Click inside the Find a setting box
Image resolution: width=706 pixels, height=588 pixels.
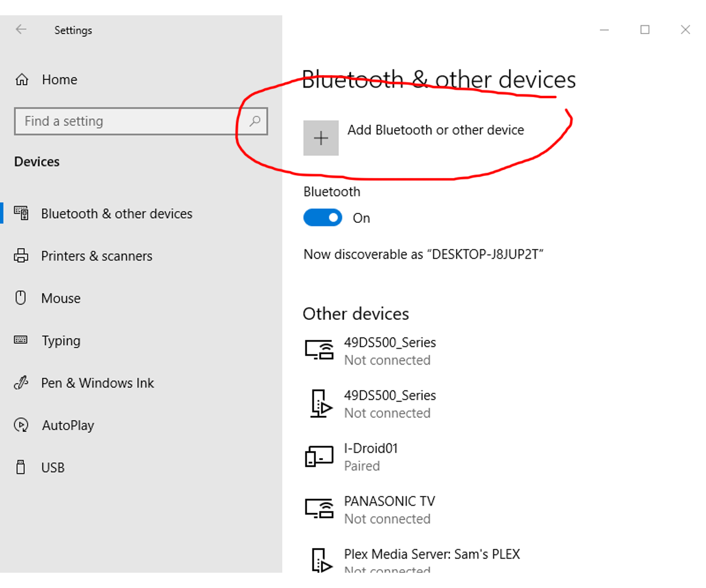click(x=118, y=121)
